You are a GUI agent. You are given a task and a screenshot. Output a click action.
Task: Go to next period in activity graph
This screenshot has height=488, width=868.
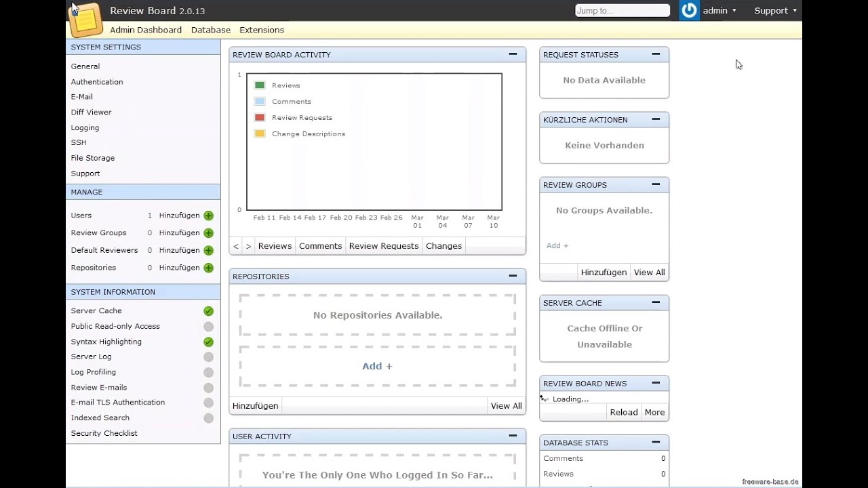[x=248, y=246]
